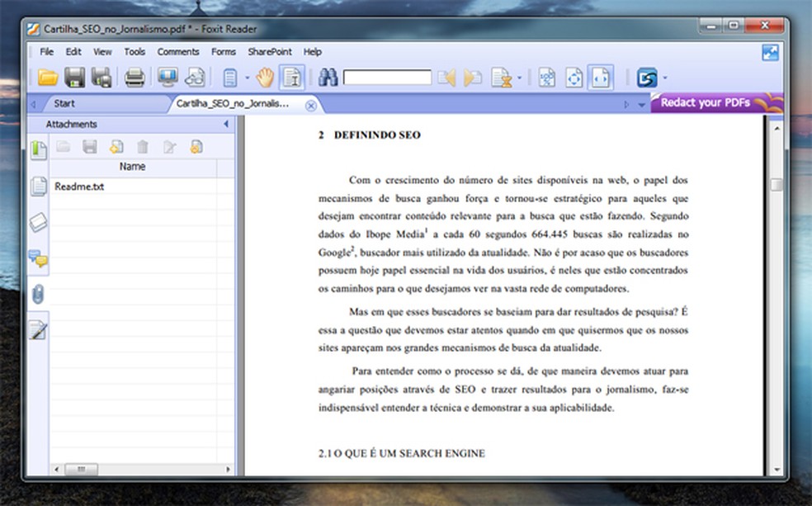
Task: Open the File menu
Action: (x=46, y=52)
